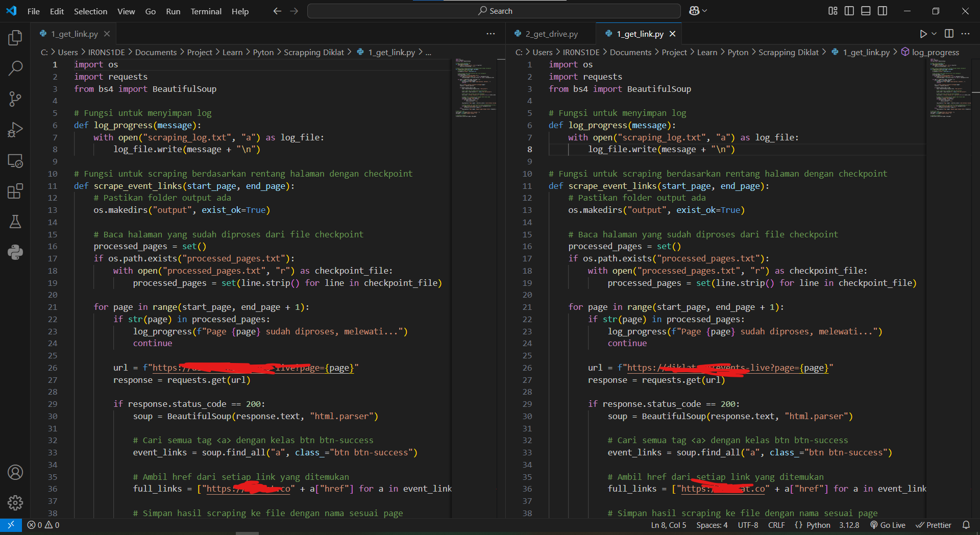Open Manage settings gear
Screen dimensions: 980x535
pos(15,503)
